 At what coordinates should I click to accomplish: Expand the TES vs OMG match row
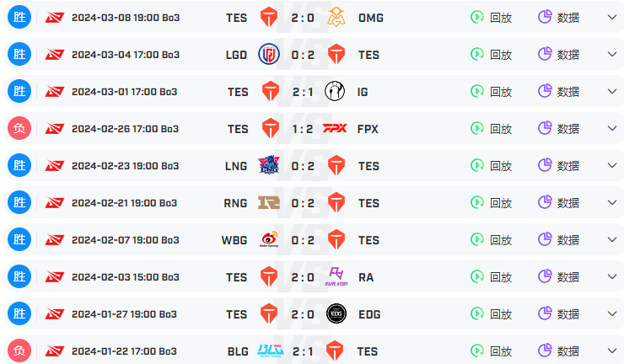tap(612, 17)
